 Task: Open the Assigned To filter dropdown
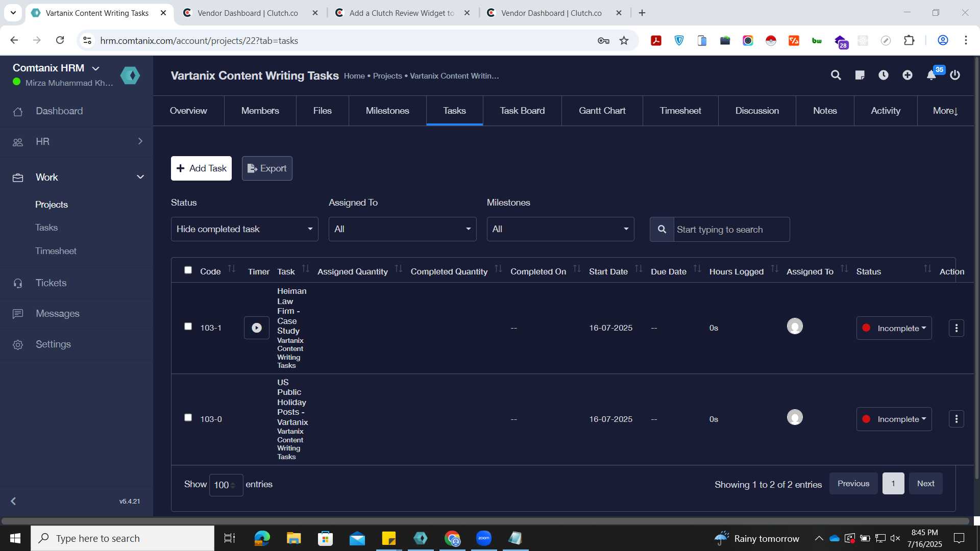coord(402,229)
